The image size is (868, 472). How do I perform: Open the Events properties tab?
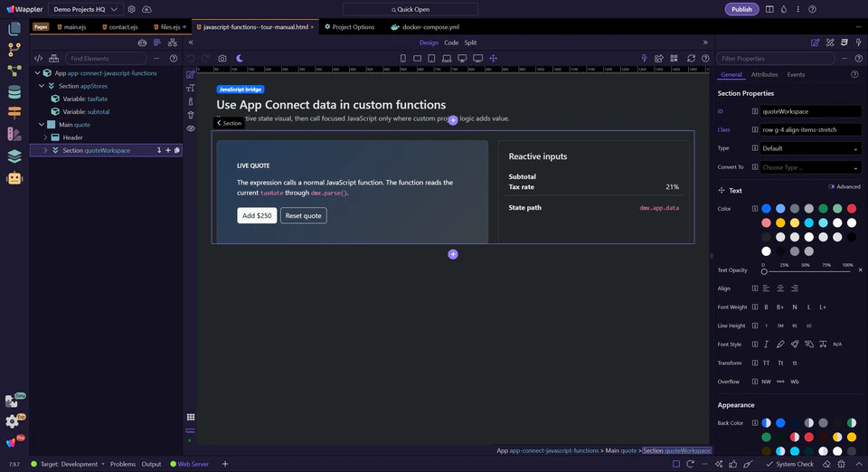(x=796, y=75)
